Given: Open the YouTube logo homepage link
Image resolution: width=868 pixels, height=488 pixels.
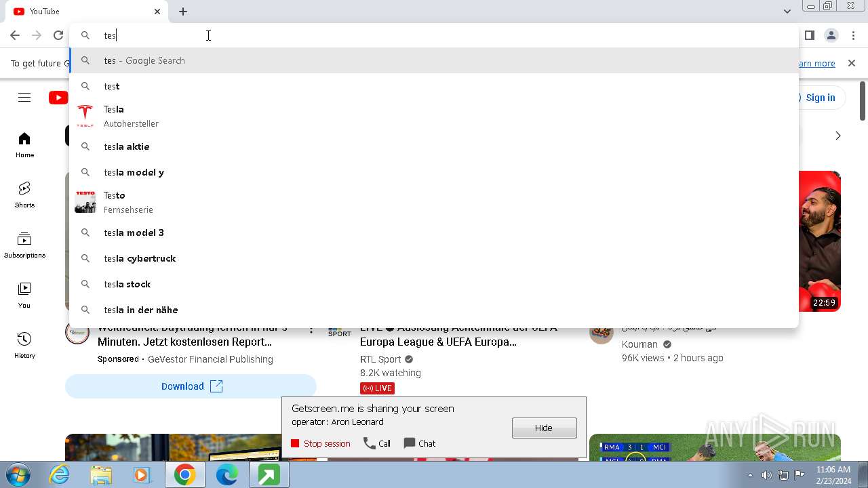Looking at the screenshot, I should point(58,98).
